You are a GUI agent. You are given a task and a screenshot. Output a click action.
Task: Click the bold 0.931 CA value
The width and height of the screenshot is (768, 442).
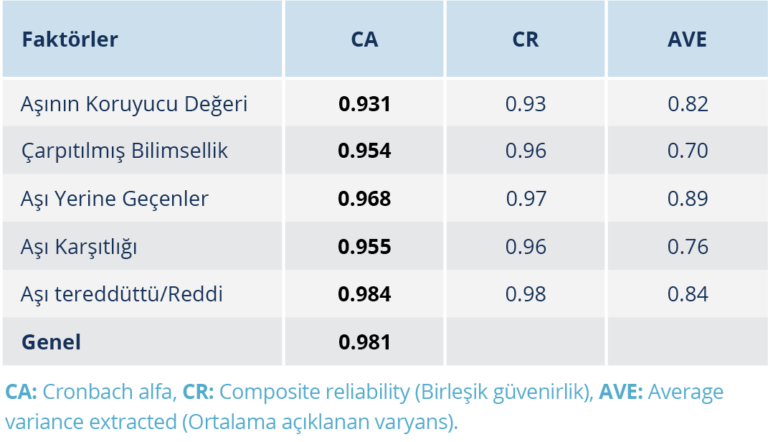[364, 104]
